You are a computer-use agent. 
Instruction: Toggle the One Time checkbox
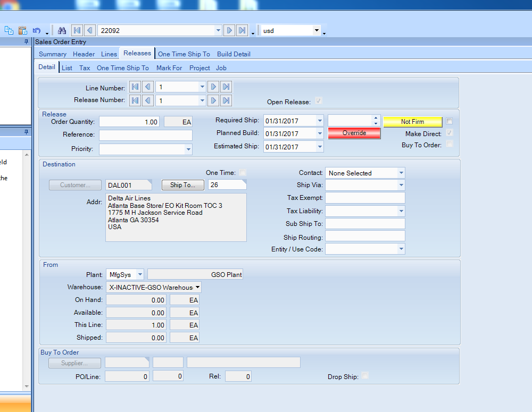coord(243,173)
